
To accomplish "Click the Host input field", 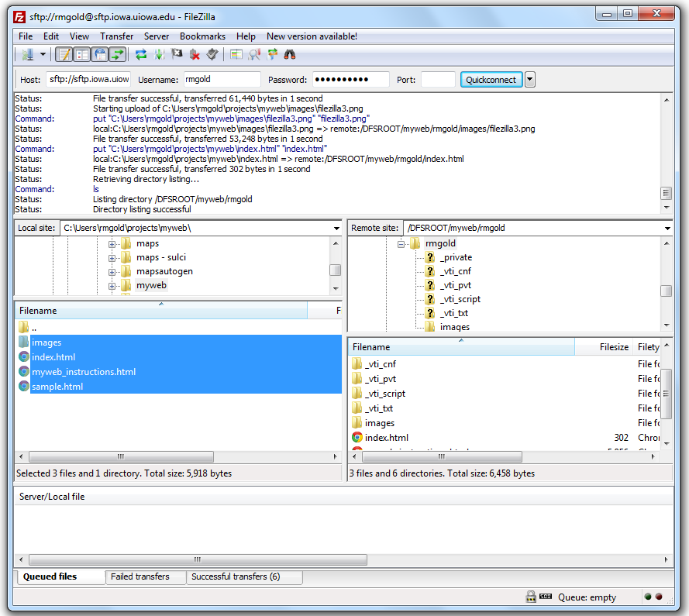I will click(89, 80).
